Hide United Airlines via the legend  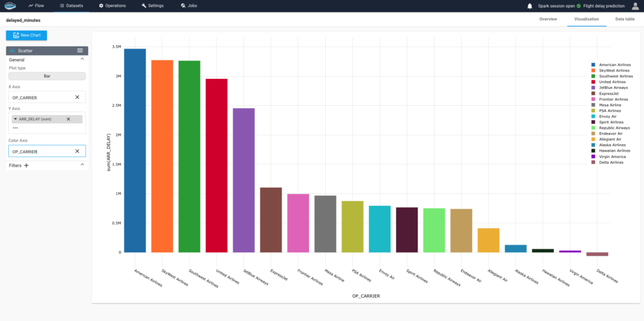[609, 82]
